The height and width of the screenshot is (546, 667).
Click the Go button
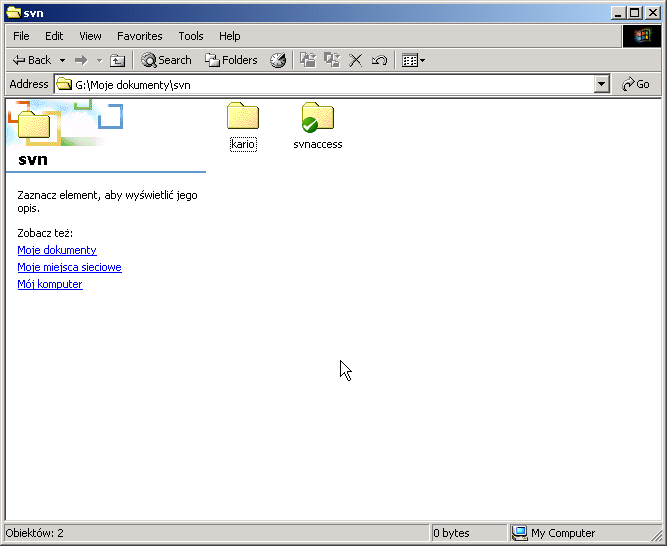636,85
